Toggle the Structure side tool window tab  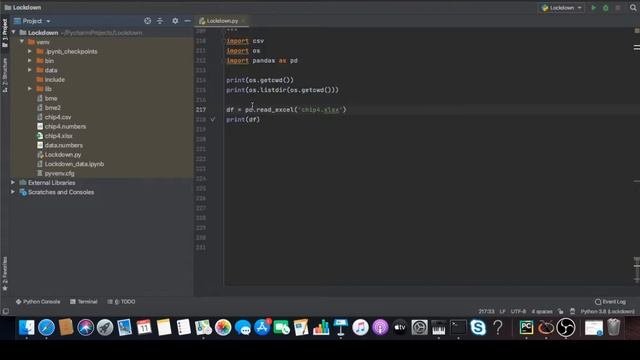tap(4, 75)
